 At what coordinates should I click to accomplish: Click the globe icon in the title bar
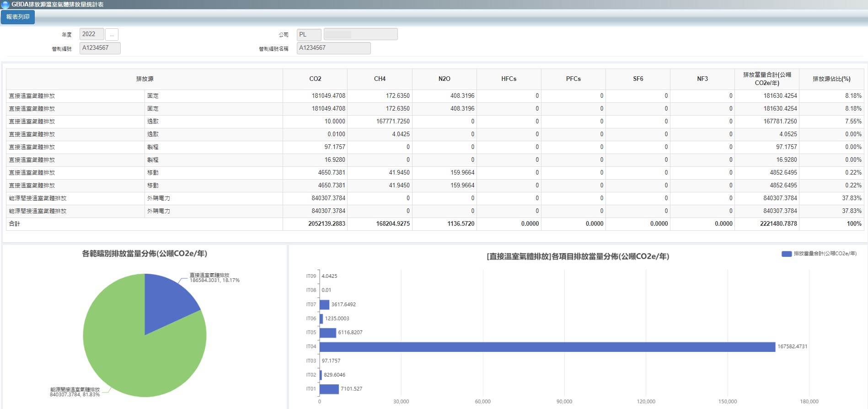[5, 5]
